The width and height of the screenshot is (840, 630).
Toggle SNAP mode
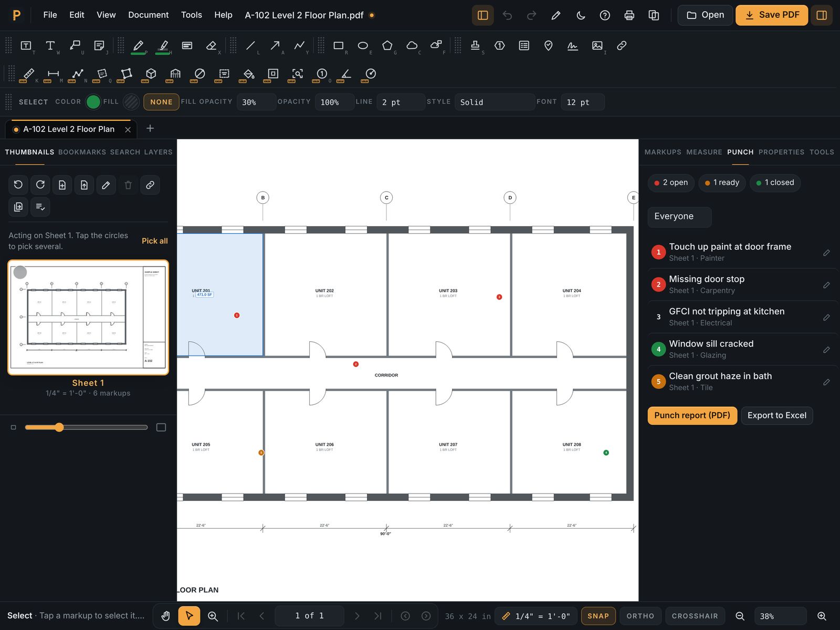[598, 616]
